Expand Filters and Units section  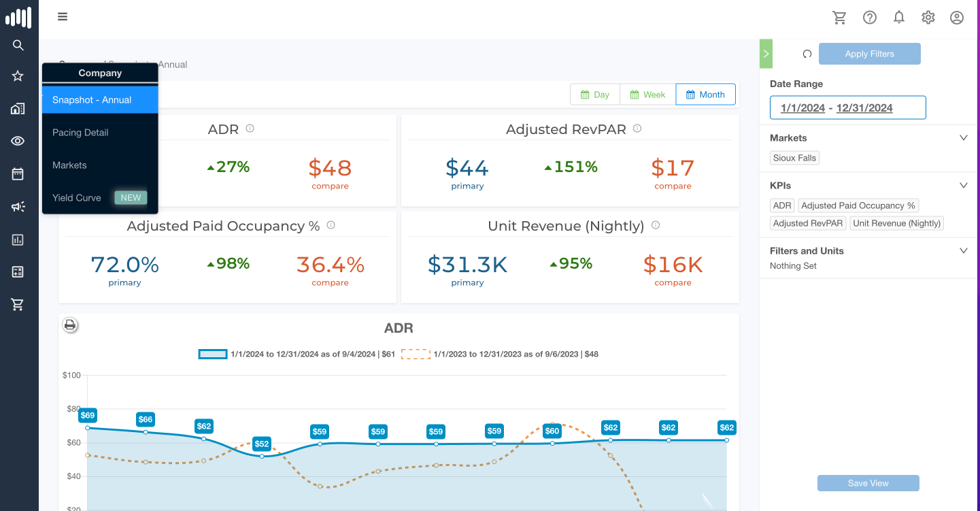[x=963, y=251]
